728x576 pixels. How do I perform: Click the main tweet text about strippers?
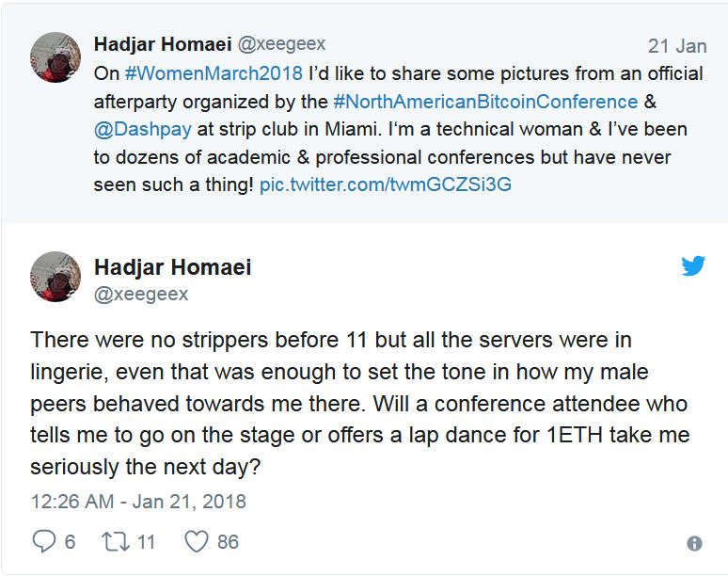tap(357, 403)
